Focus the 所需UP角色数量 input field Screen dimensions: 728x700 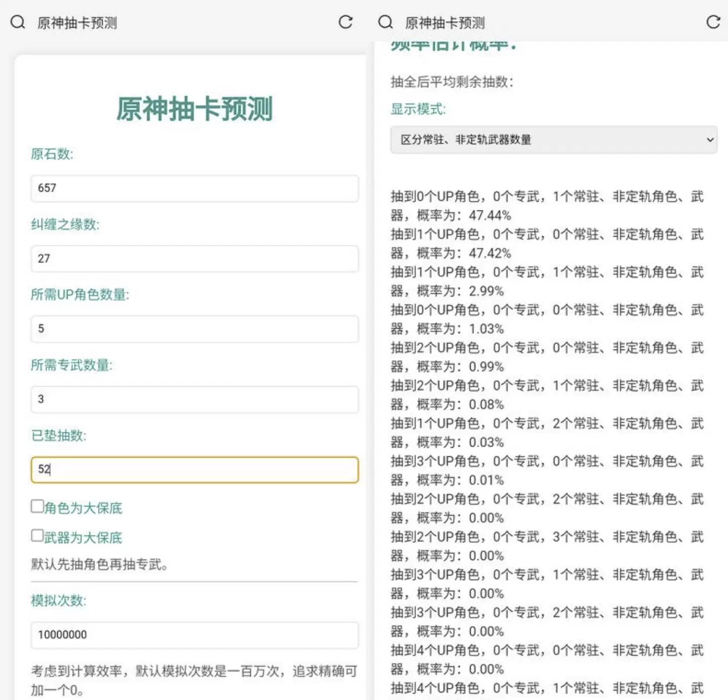(x=195, y=329)
